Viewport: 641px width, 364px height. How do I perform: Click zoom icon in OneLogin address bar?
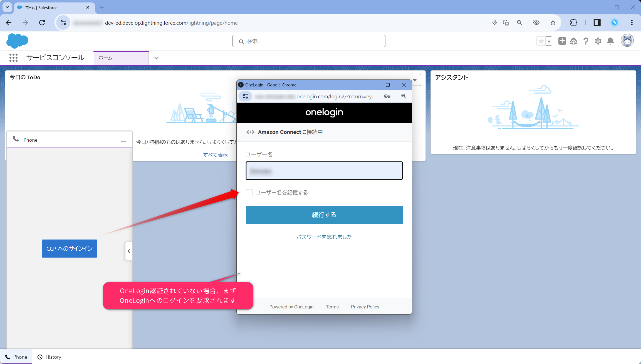404,96
